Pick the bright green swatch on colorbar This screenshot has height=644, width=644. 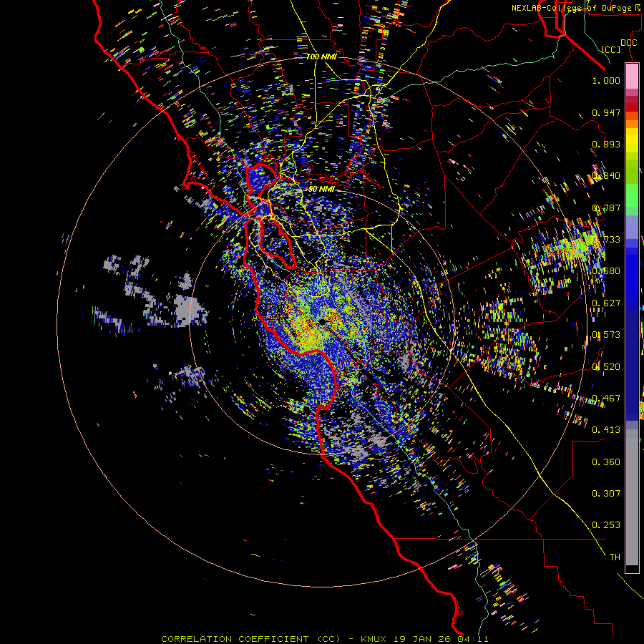pos(632,195)
